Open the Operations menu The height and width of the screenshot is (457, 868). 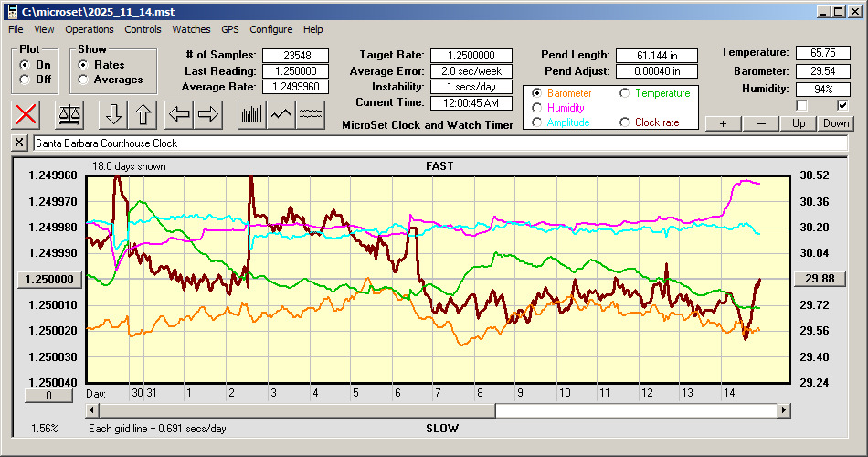click(90, 29)
